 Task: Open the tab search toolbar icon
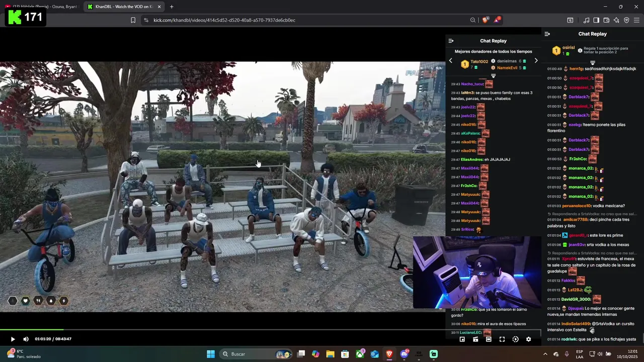pyautogui.click(x=570, y=20)
